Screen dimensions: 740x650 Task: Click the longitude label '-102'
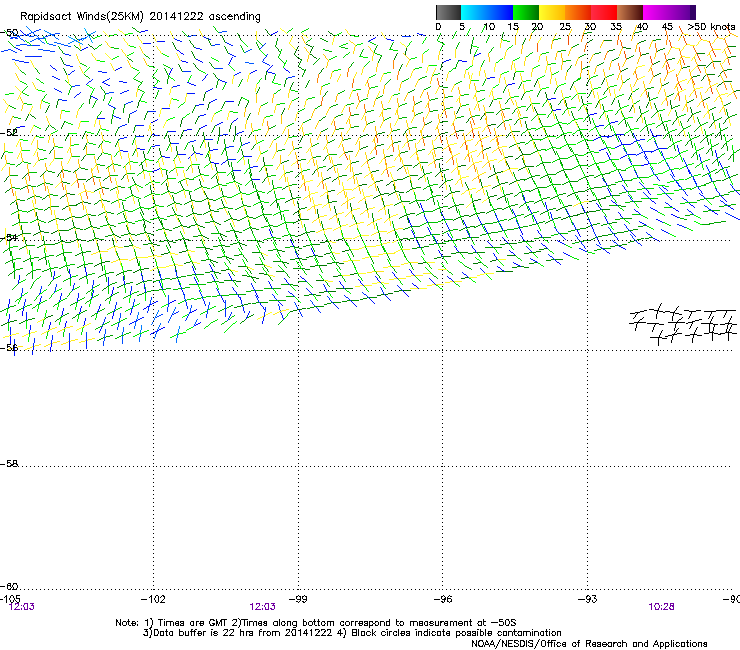(153, 599)
